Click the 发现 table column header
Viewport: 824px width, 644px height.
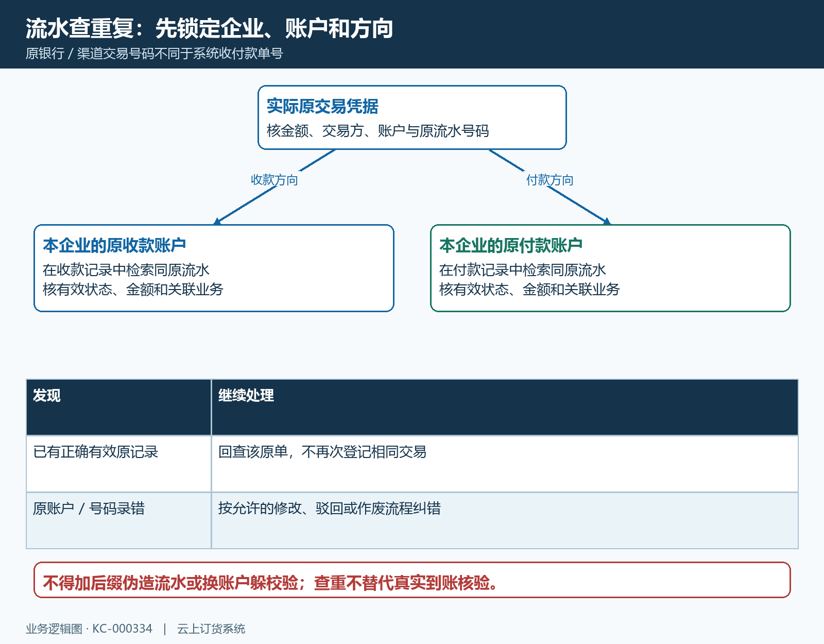coord(119,408)
